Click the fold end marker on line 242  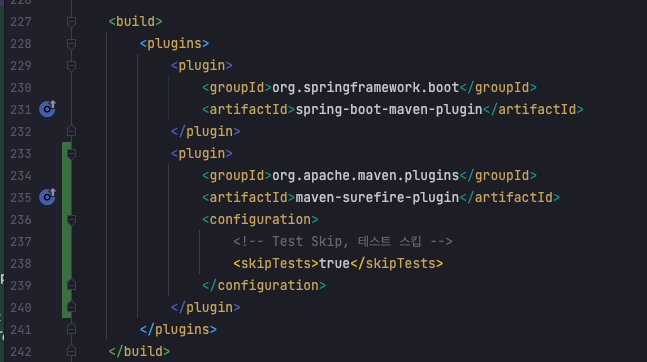click(x=71, y=351)
